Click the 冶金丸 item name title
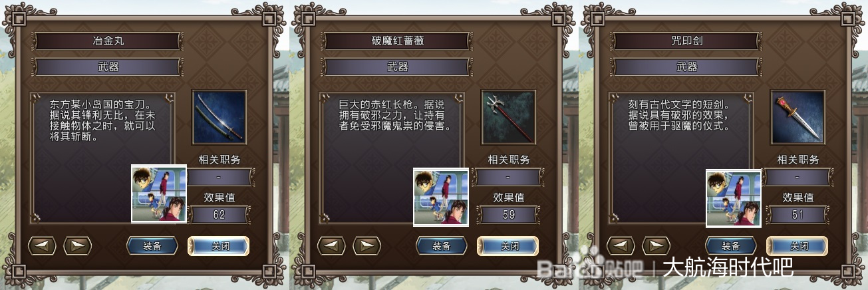This screenshot has height=290, width=868. click(x=108, y=41)
